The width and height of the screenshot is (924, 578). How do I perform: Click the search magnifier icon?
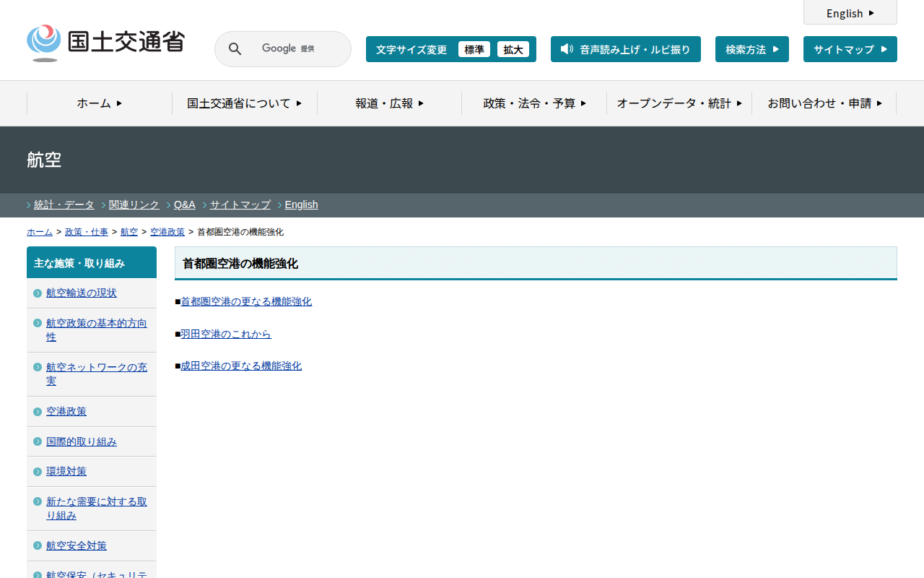click(x=235, y=49)
